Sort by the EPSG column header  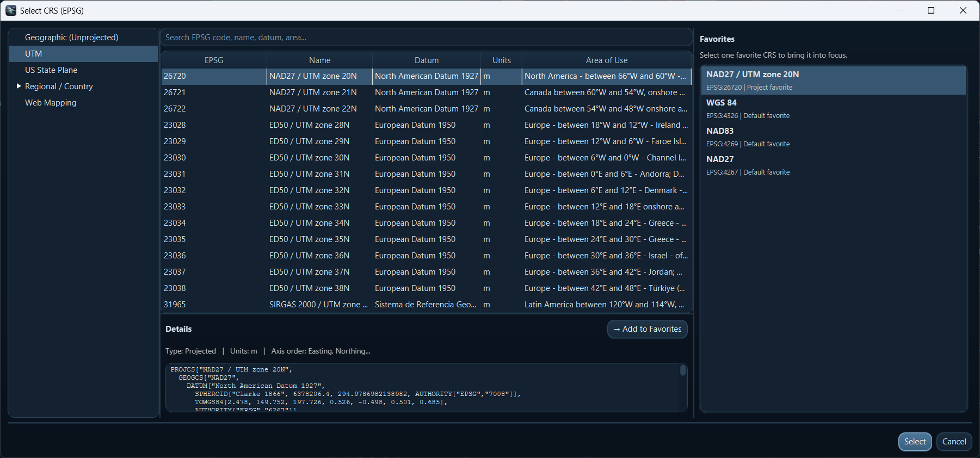[214, 60]
